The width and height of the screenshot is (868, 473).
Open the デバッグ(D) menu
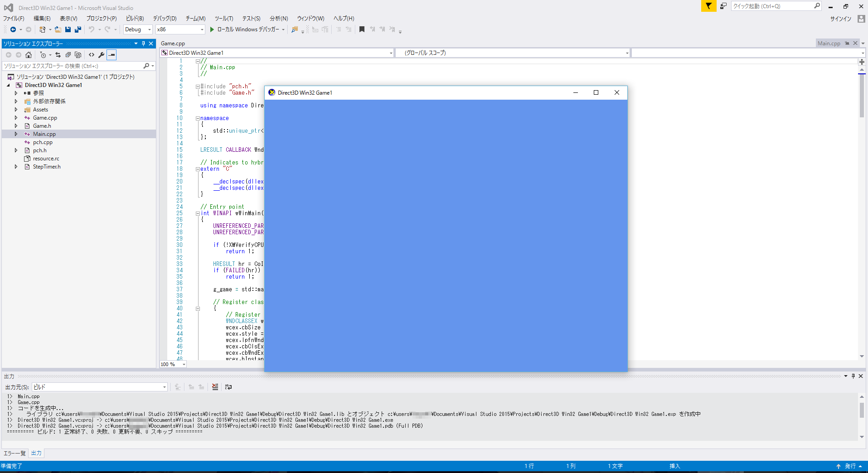[x=165, y=19]
